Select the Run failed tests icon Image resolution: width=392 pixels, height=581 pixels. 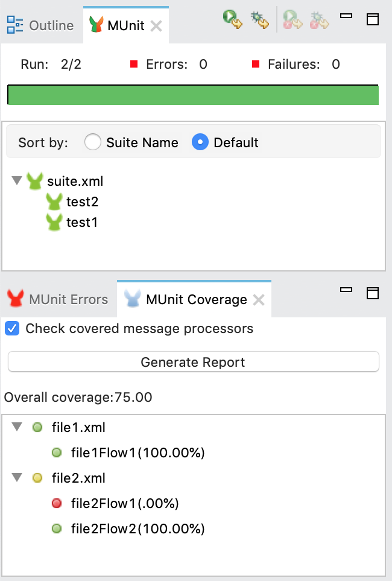(x=296, y=20)
